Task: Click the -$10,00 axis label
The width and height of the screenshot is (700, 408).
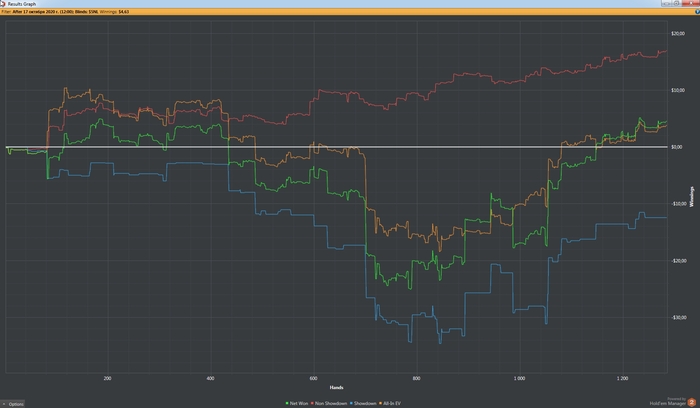Action: click(x=679, y=204)
